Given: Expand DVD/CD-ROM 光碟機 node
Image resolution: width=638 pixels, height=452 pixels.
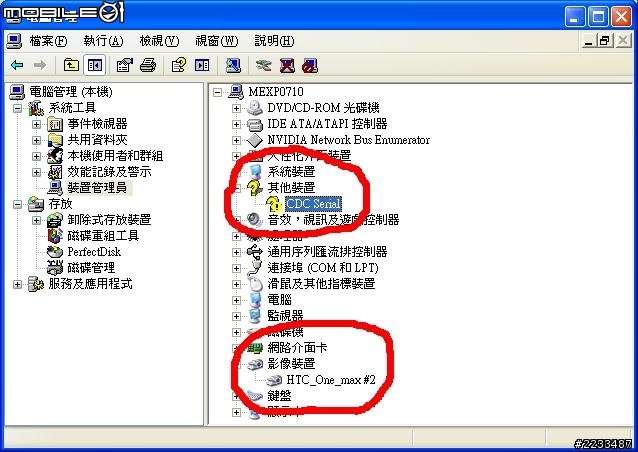Looking at the screenshot, I should click(236, 108).
